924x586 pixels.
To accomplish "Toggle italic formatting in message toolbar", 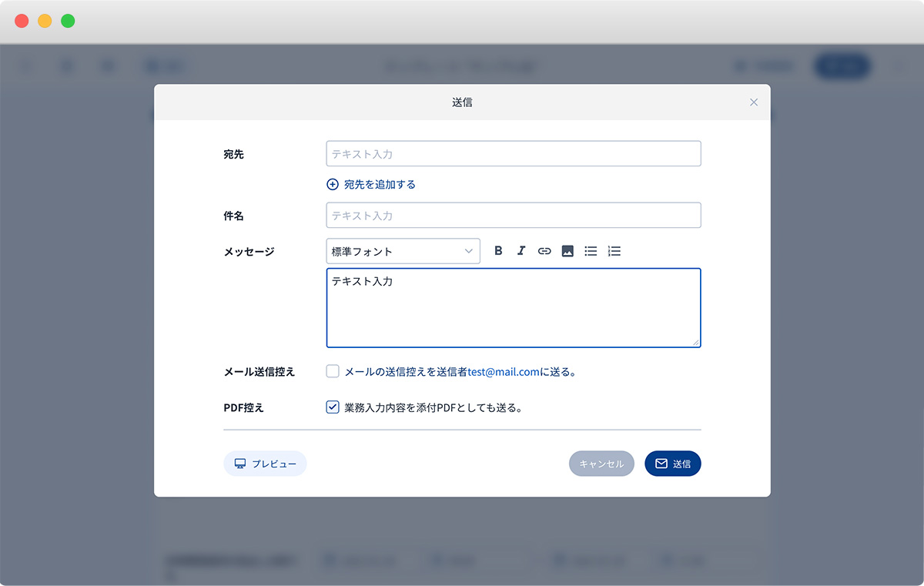I will pyautogui.click(x=521, y=251).
